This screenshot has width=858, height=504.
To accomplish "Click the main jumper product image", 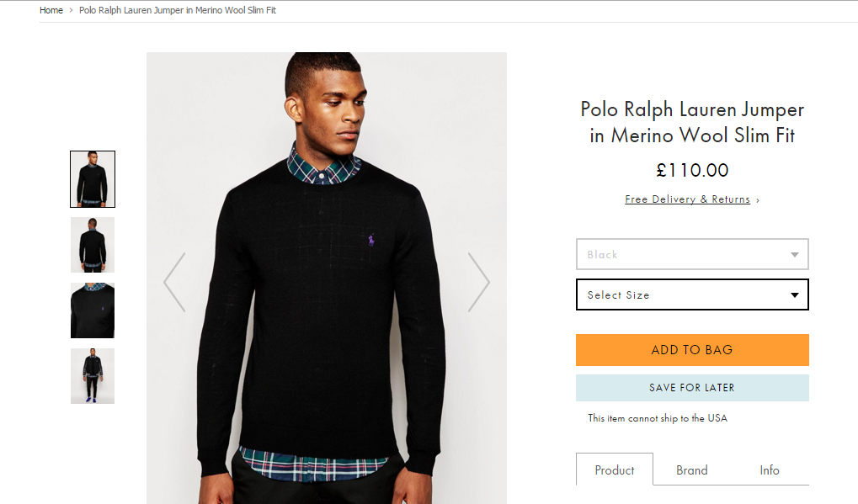I will click(x=327, y=320).
